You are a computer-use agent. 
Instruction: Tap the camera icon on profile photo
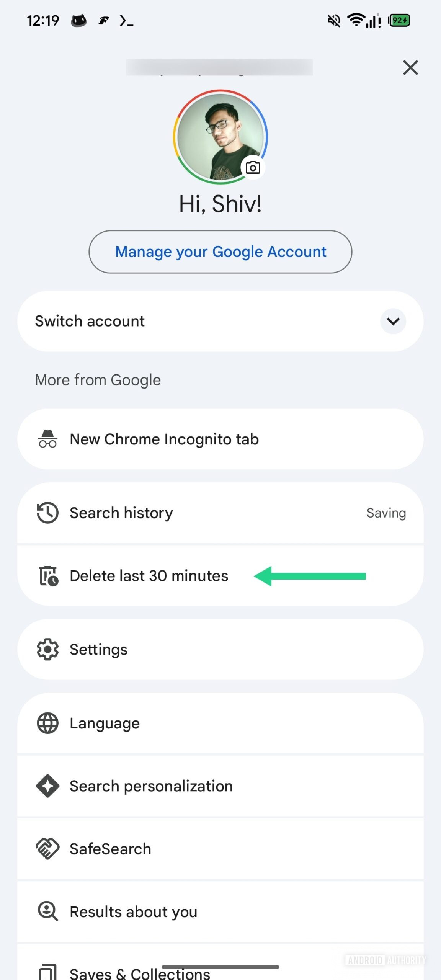click(x=253, y=168)
